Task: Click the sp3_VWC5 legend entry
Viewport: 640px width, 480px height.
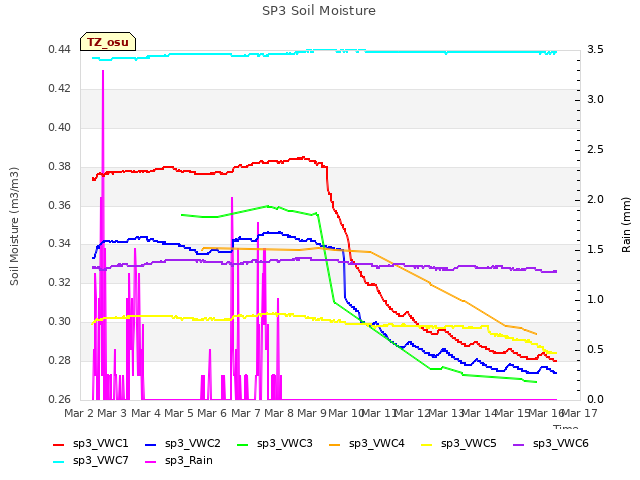Action: [x=459, y=444]
